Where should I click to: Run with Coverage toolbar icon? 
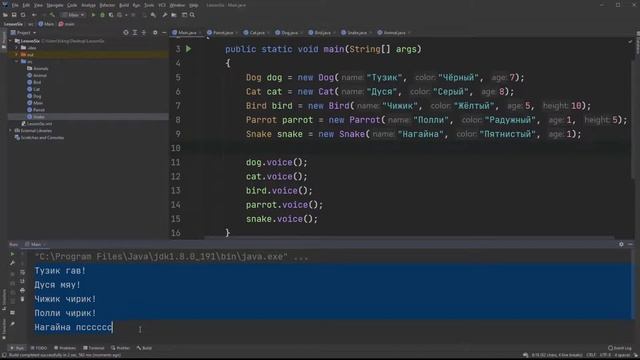(x=111, y=15)
